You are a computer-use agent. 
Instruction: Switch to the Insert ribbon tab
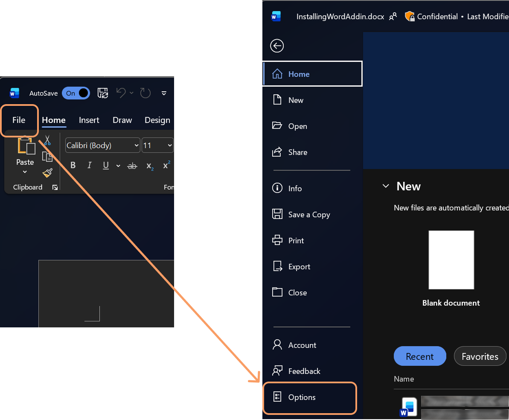[x=89, y=120]
